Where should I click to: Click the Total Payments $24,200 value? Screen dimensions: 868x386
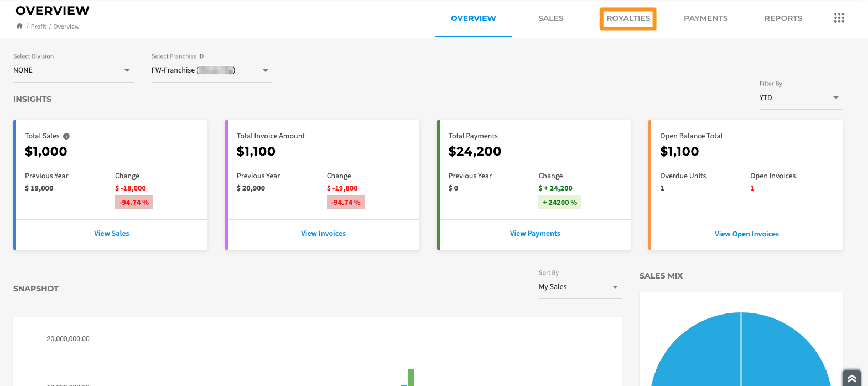click(475, 151)
